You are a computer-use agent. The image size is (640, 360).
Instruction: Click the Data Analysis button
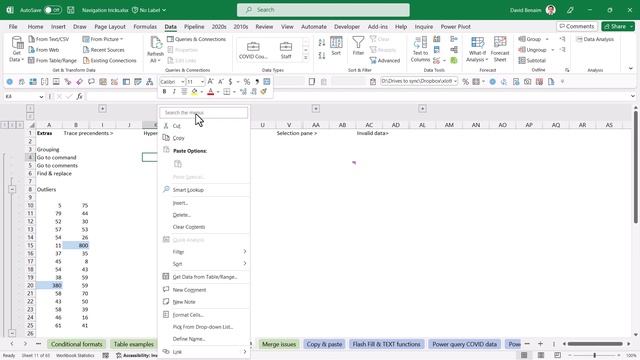[595, 39]
